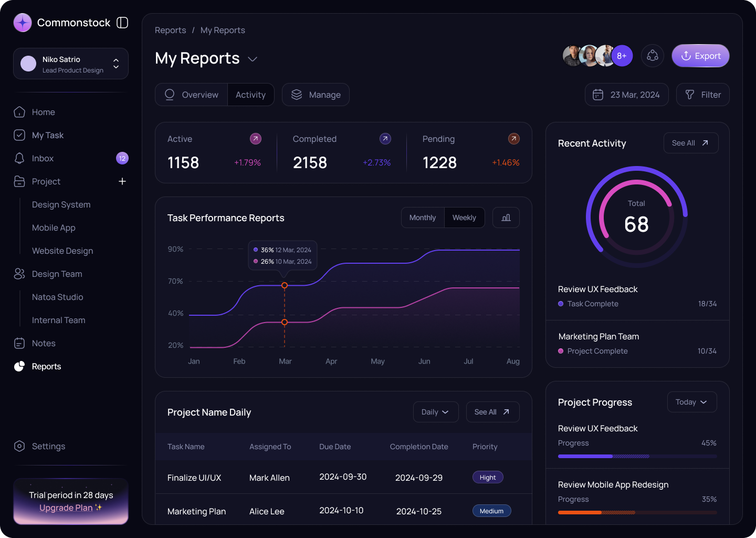Image resolution: width=756 pixels, height=538 pixels.
Task: Click the plus icon to add a new Project
Action: pos(122,181)
